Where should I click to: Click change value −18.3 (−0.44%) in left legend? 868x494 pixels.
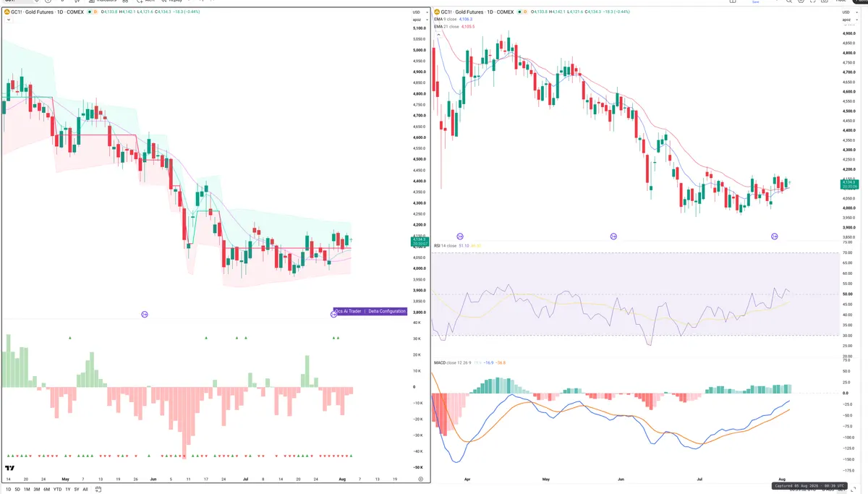tap(187, 12)
